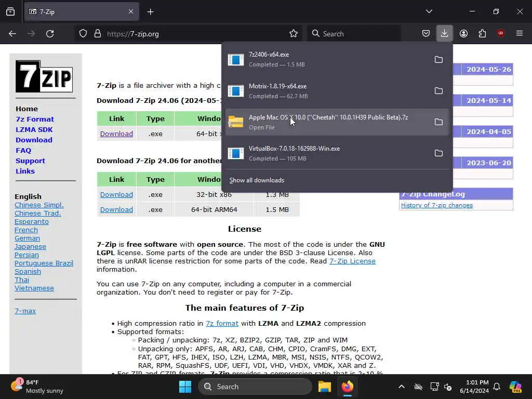Switch language to Thai
Image resolution: width=532 pixels, height=399 pixels.
[x=22, y=280]
